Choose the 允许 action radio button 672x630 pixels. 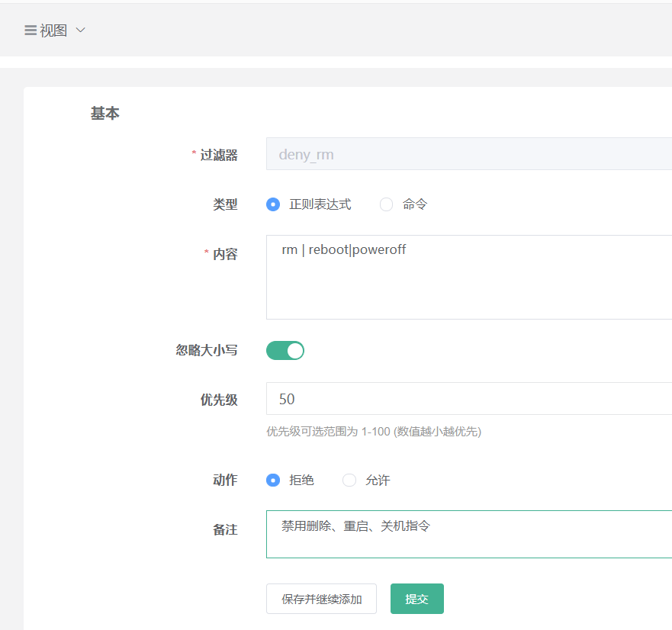tap(349, 480)
